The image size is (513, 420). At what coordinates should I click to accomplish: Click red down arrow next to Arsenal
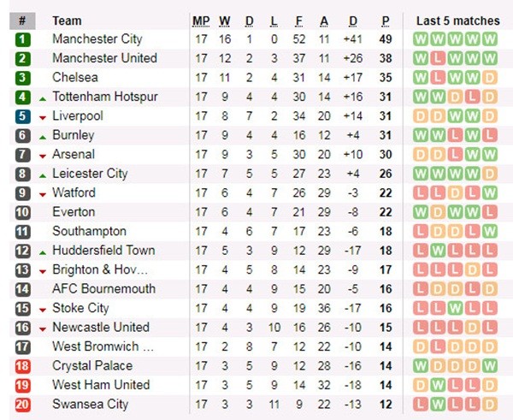click(x=43, y=156)
